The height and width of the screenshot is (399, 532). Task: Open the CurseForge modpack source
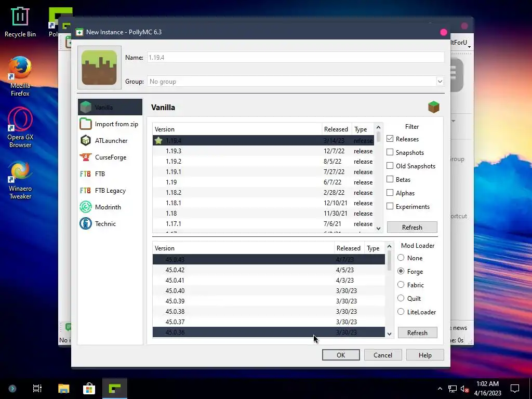click(x=110, y=157)
